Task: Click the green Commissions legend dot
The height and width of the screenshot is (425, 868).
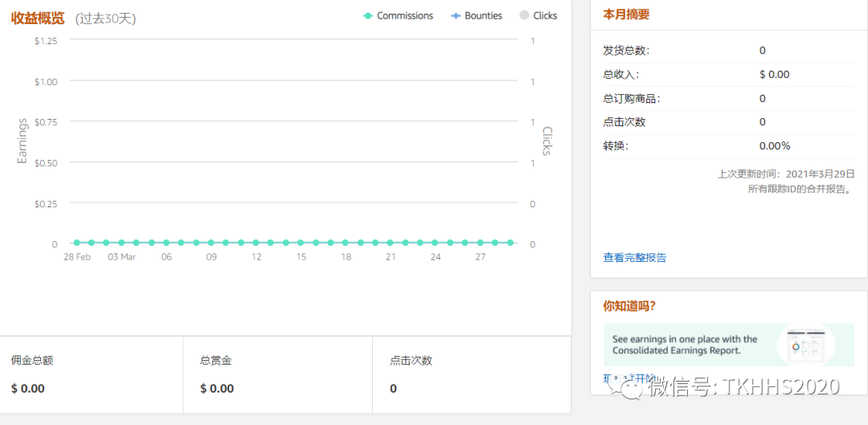Action: tap(368, 15)
